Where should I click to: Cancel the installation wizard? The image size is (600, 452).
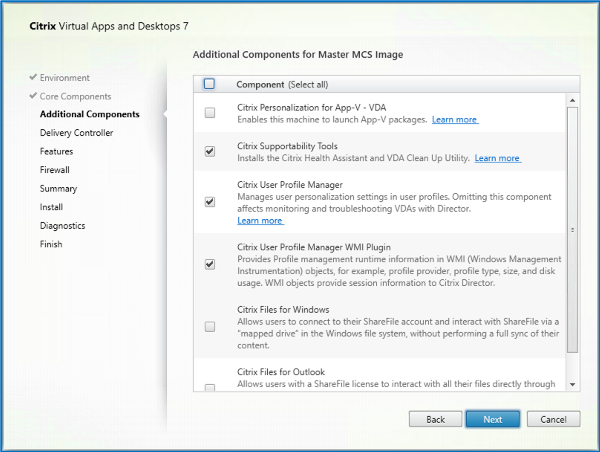click(x=553, y=419)
